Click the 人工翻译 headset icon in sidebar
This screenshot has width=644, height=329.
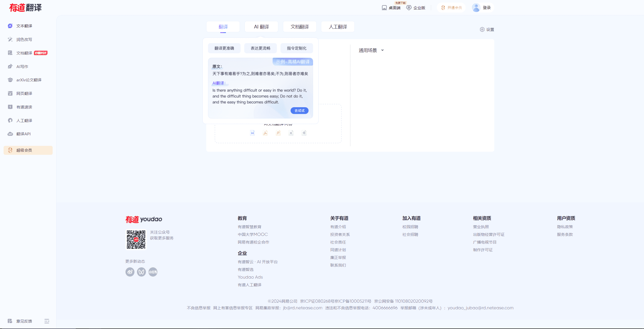click(10, 120)
